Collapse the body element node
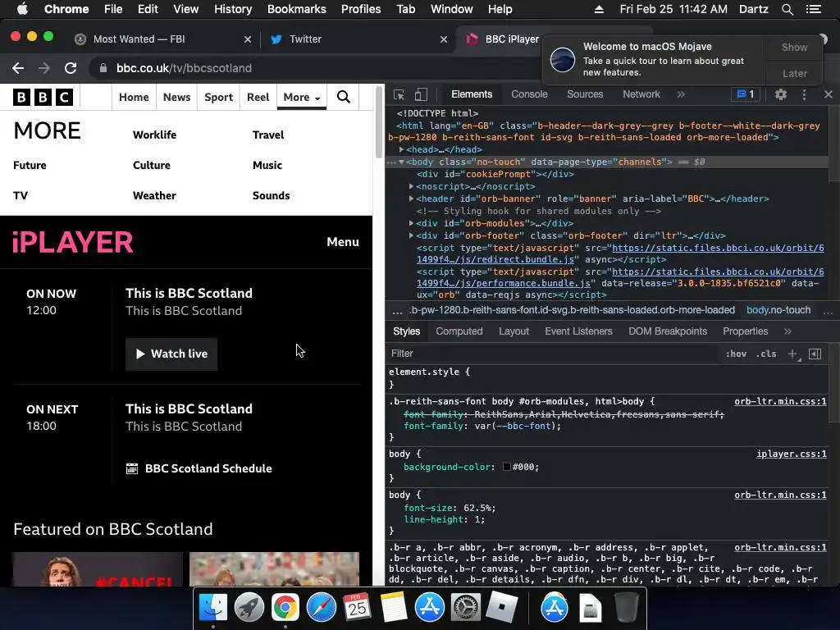Viewport: 840px width, 630px height. 401,162
